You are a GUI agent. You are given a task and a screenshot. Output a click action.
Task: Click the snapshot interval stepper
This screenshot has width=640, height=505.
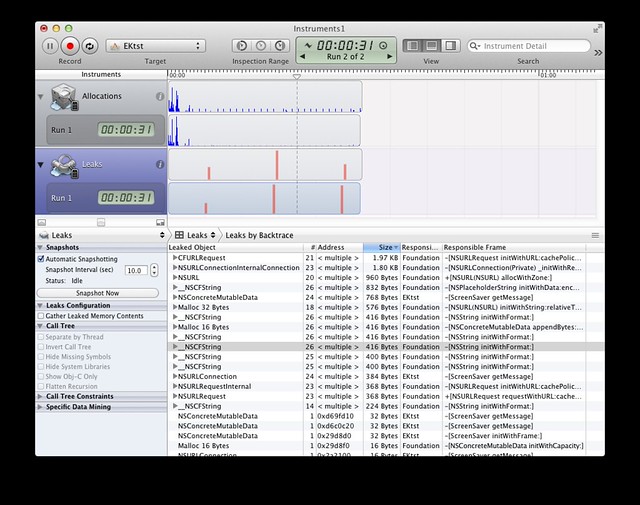click(154, 270)
